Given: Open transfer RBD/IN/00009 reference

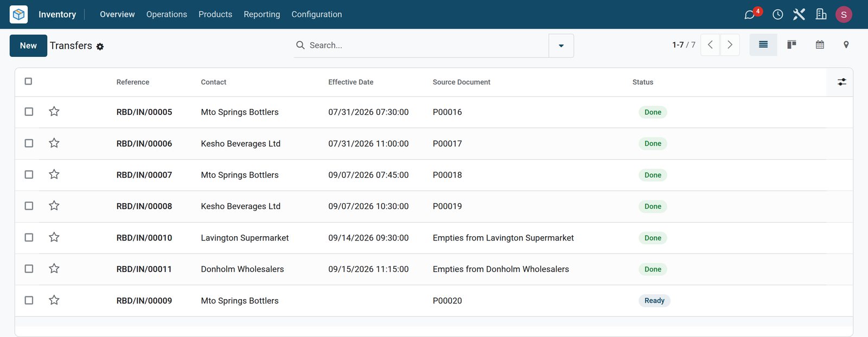Looking at the screenshot, I should (144, 301).
